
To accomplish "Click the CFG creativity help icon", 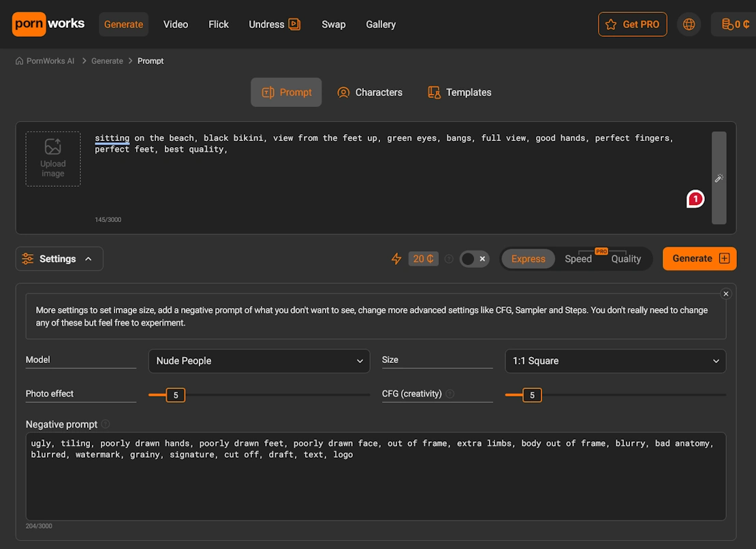I will click(x=450, y=394).
